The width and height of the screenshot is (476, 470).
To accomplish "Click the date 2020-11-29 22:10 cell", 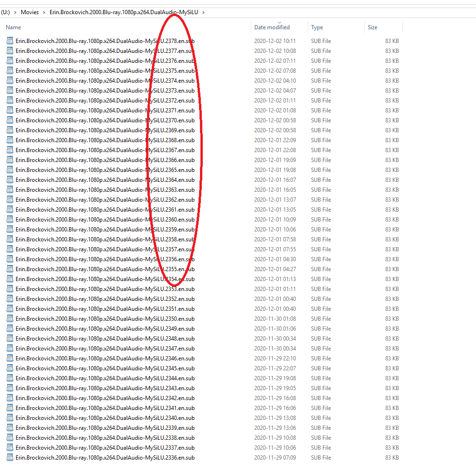I will [x=275, y=359].
